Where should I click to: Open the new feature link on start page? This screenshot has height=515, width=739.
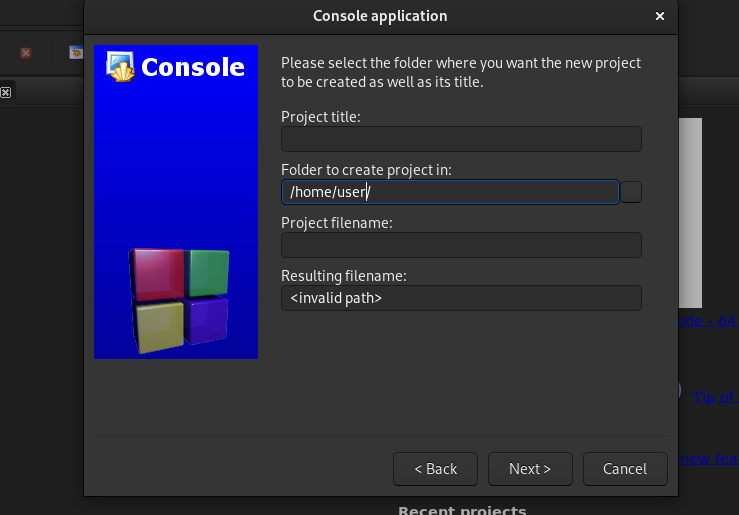[709, 458]
